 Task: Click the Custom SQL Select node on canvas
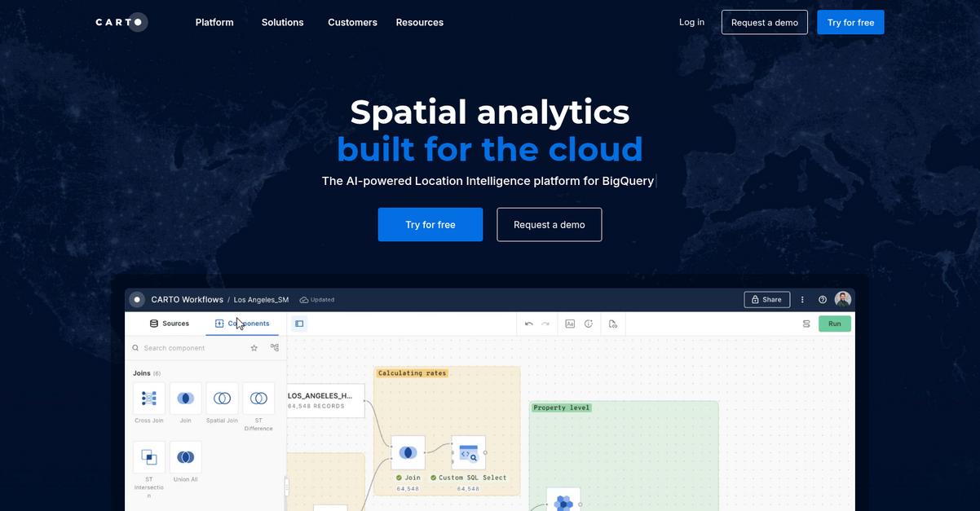[x=468, y=452]
